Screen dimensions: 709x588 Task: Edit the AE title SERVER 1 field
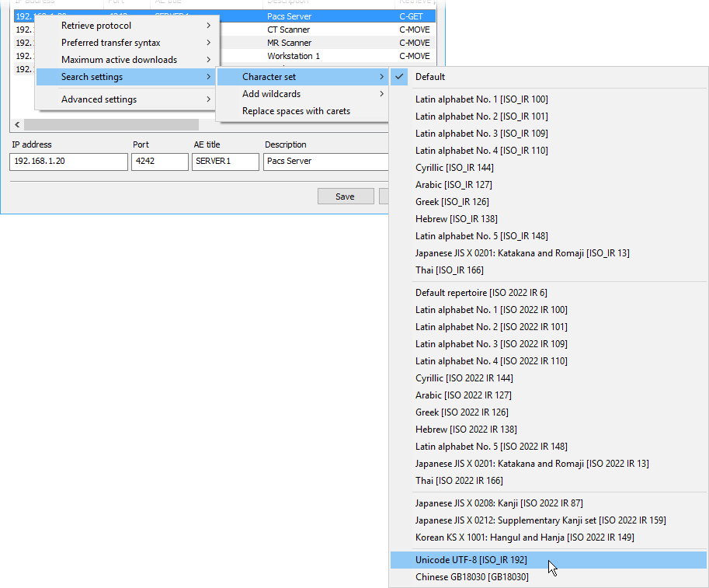coord(225,162)
